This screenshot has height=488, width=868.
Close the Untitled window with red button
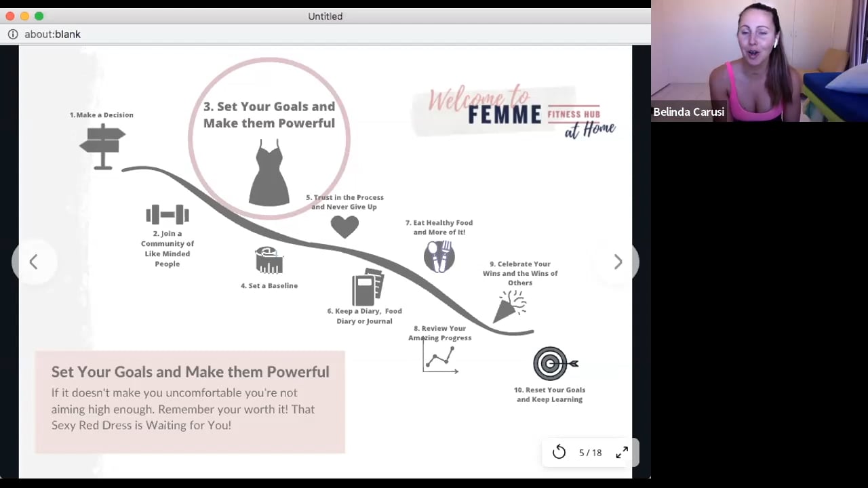(x=9, y=16)
